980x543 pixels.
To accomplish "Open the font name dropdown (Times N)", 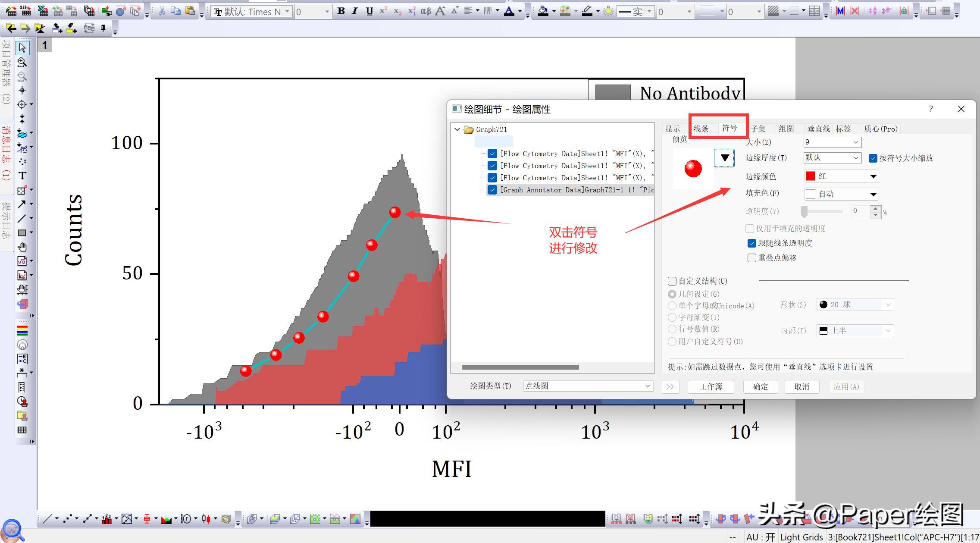I will [x=287, y=12].
